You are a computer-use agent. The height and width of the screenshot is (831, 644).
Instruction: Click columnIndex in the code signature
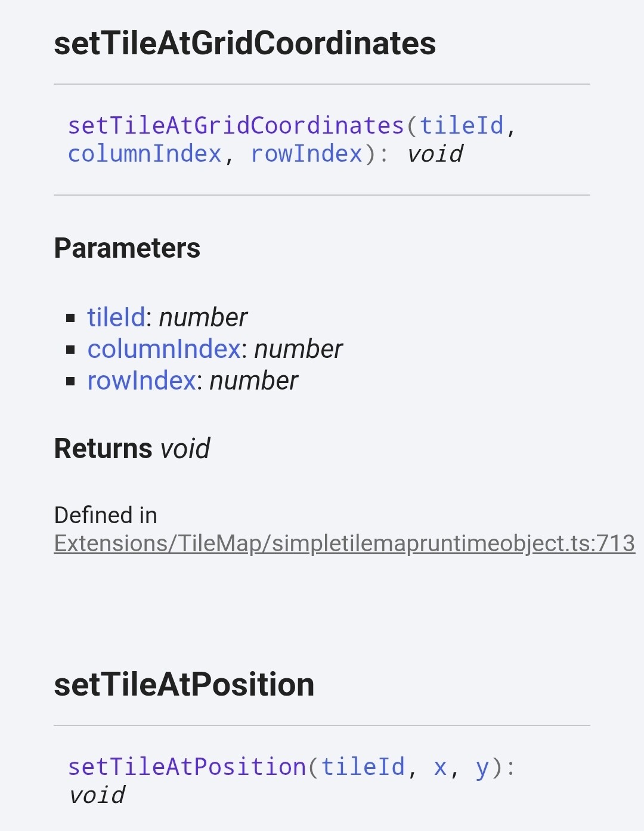tap(144, 154)
